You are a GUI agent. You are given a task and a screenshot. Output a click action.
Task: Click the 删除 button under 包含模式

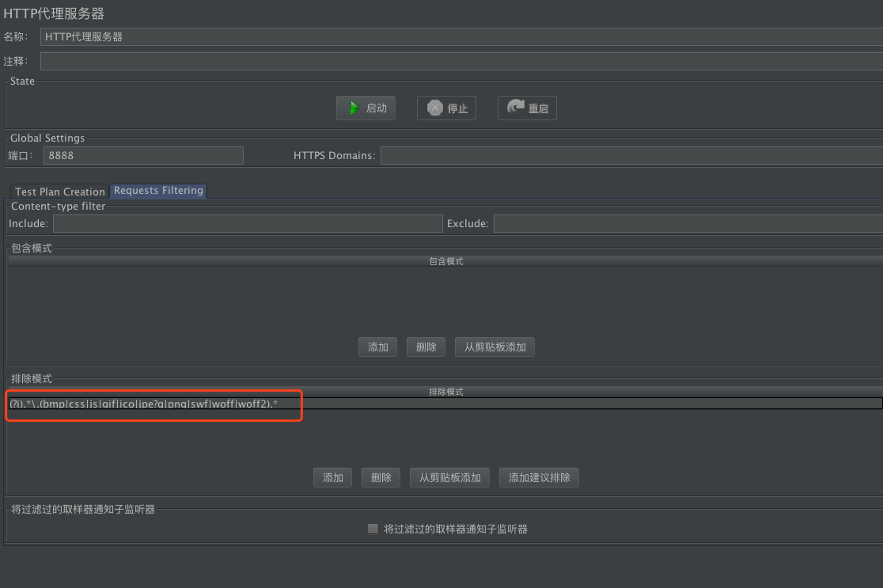point(426,347)
